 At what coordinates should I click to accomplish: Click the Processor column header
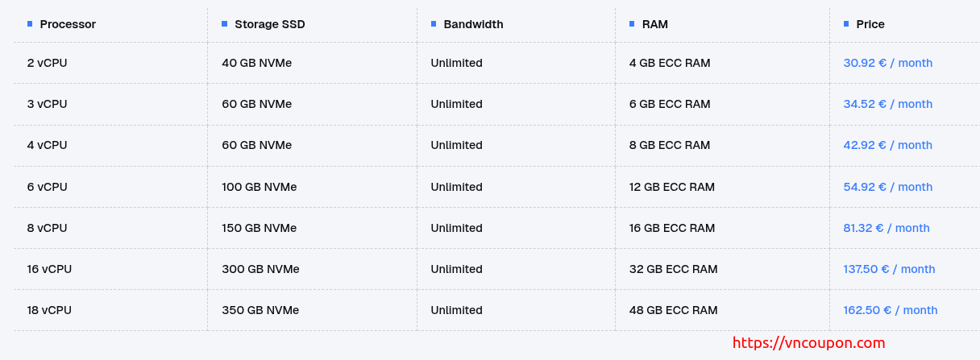pyautogui.click(x=68, y=24)
